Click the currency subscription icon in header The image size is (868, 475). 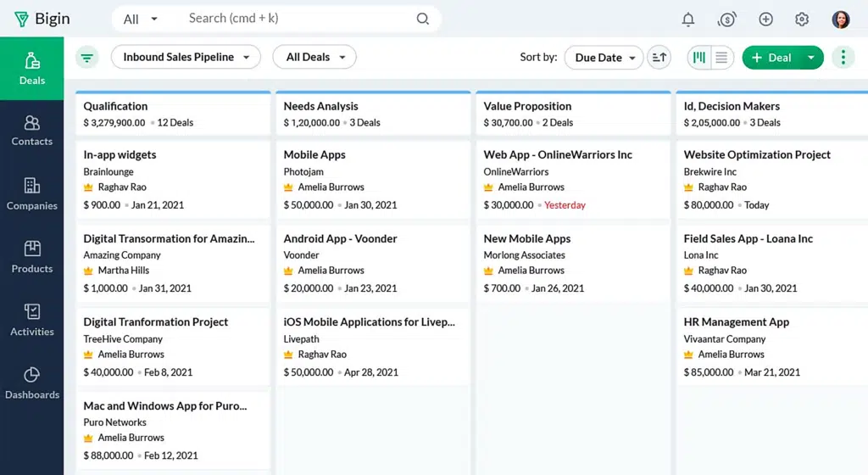(726, 20)
